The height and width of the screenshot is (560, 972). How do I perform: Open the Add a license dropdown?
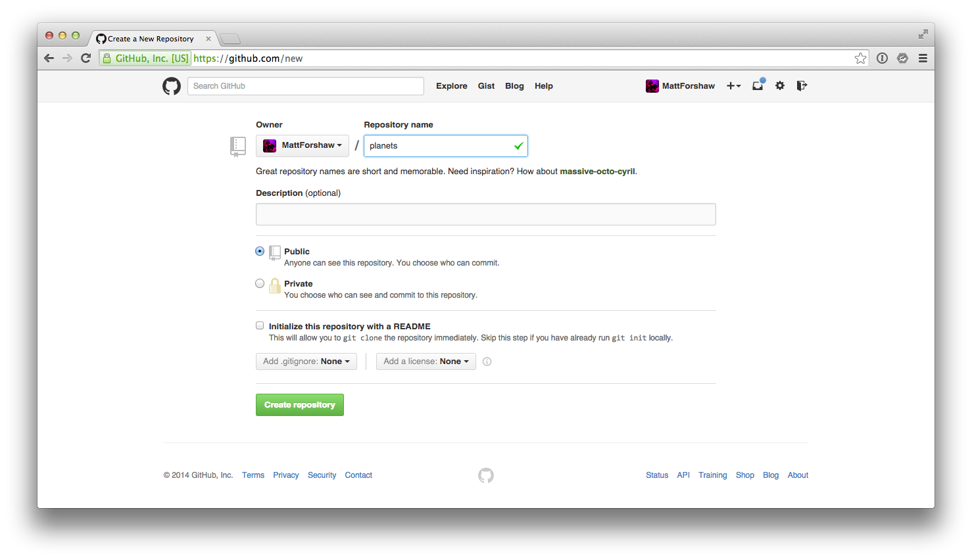point(426,362)
